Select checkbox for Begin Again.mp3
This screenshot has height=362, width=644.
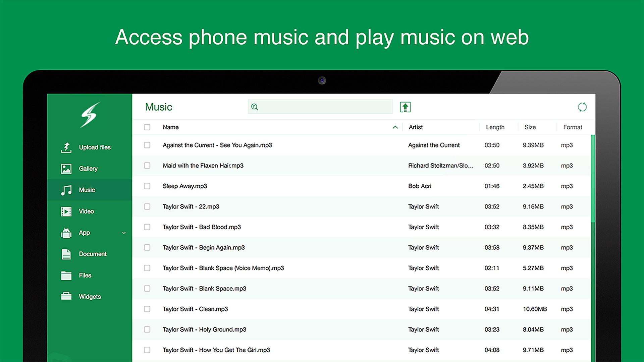pyautogui.click(x=147, y=247)
